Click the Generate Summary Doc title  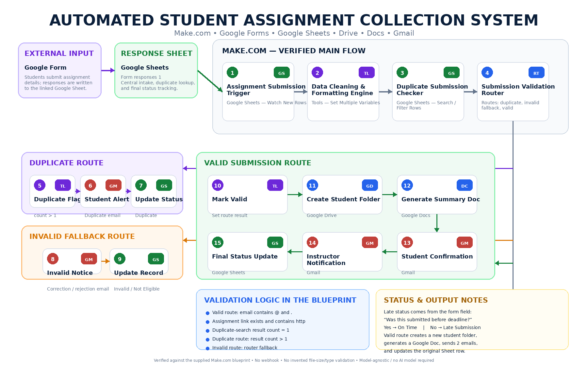point(441,199)
